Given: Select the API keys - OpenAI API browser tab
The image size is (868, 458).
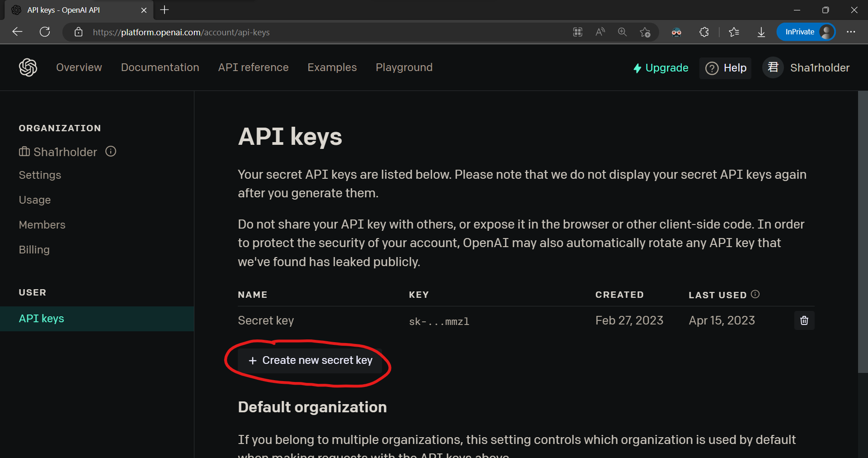Looking at the screenshot, I should (x=79, y=10).
